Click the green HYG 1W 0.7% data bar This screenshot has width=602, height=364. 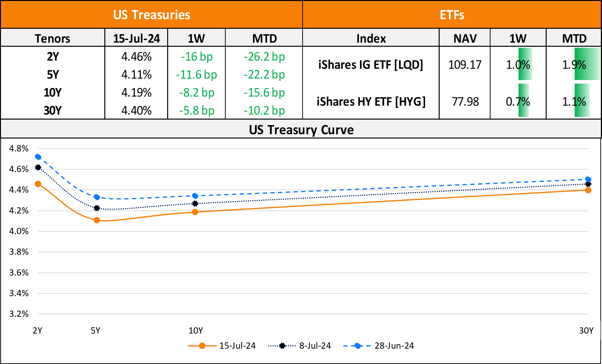[x=524, y=101]
